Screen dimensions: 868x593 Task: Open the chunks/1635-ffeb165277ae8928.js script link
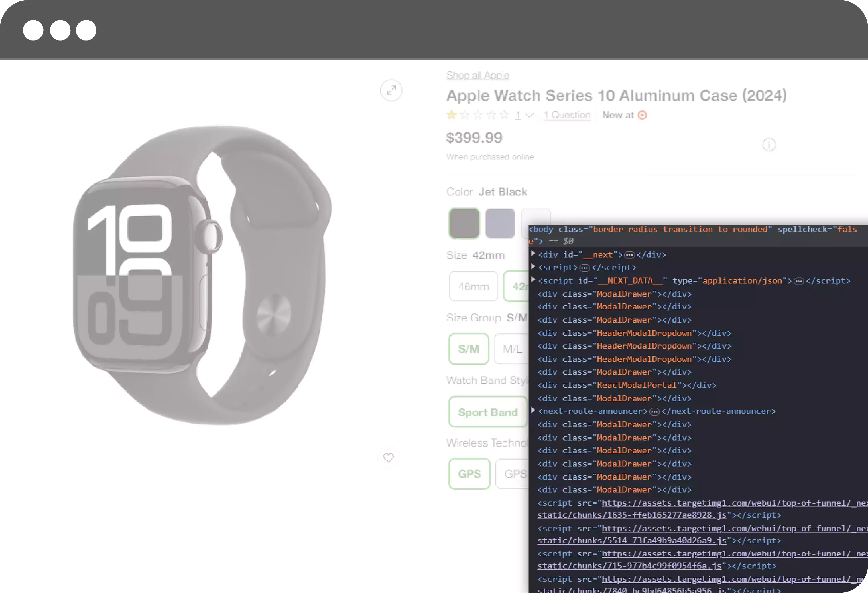632,515
